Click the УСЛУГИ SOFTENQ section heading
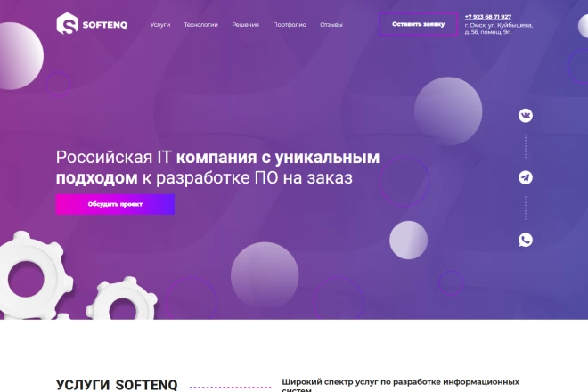This screenshot has width=588, height=392. (x=117, y=384)
